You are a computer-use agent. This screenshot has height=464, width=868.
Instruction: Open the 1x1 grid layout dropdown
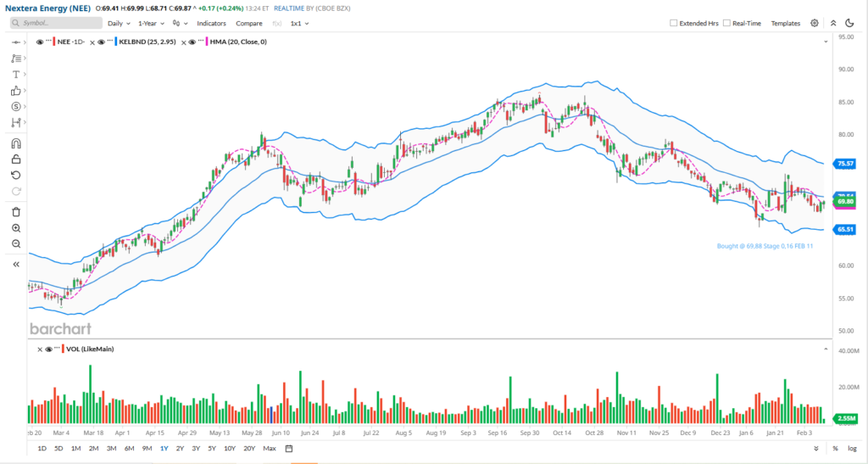299,24
